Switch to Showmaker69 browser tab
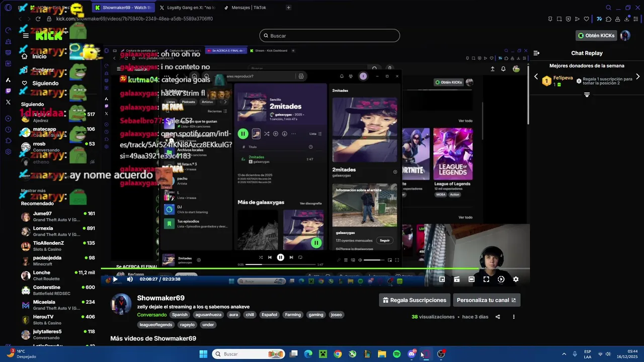 click(123, 8)
